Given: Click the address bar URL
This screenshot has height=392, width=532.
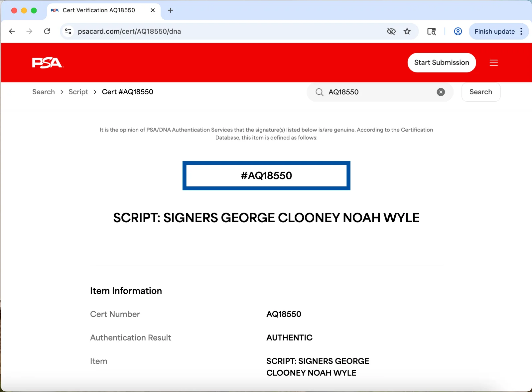Looking at the screenshot, I should coord(129,31).
